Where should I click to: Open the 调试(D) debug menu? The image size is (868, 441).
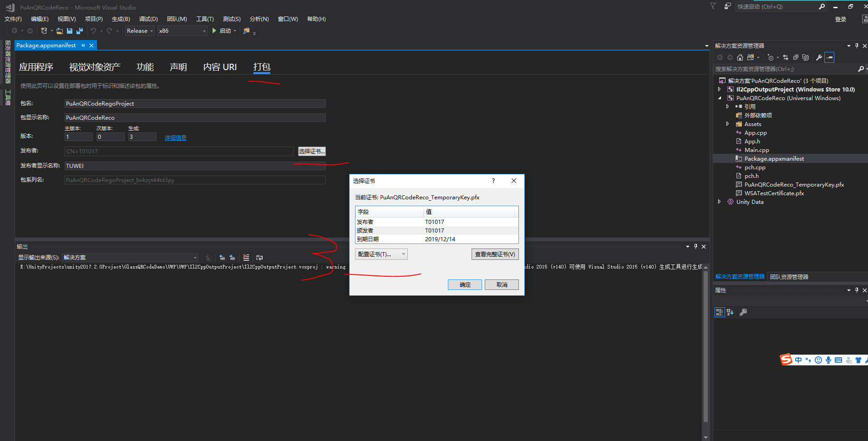coord(148,19)
